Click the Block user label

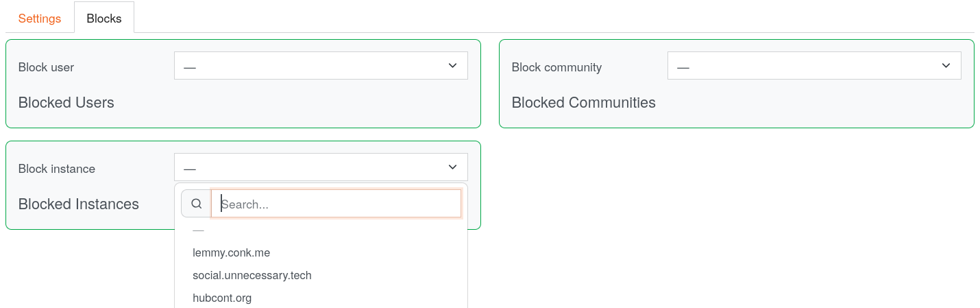click(46, 67)
